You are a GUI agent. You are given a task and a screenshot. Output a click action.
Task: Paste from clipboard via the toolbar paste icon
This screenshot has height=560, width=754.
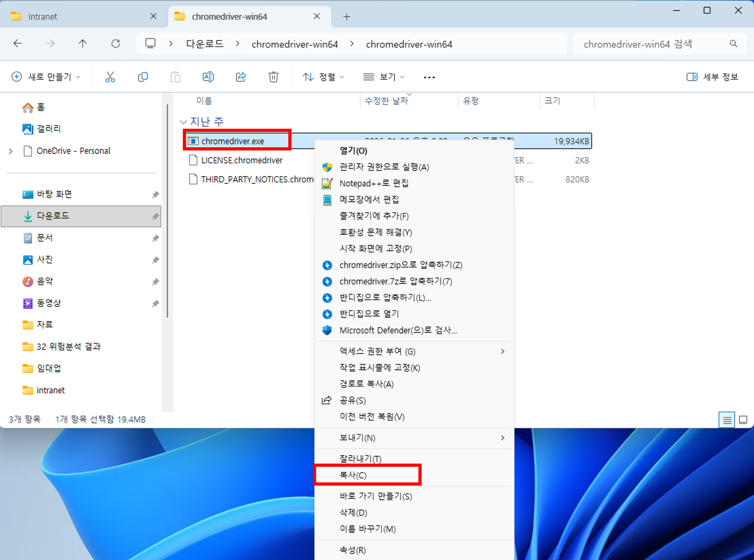coord(175,77)
